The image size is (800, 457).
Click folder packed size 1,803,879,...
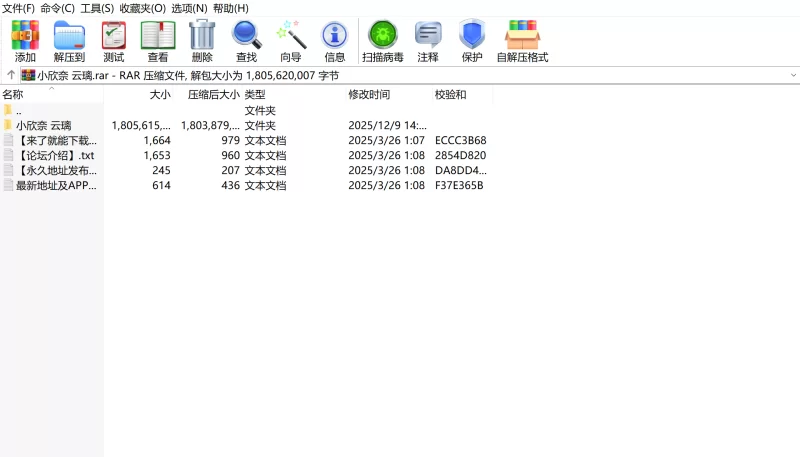(210, 125)
